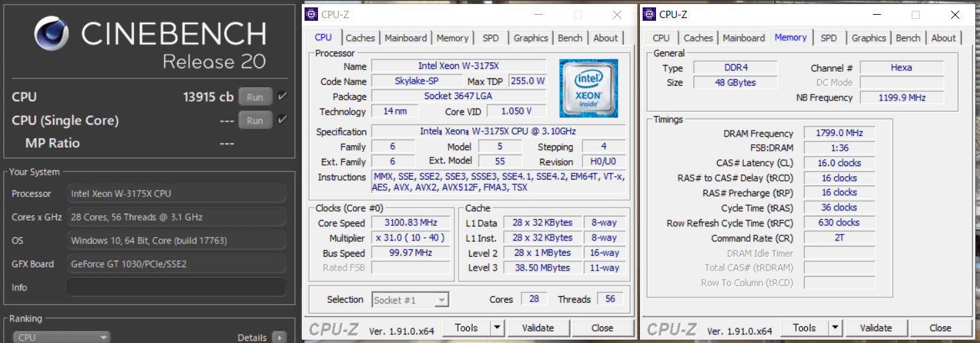The height and width of the screenshot is (343, 980).
Task: Click Close button in left CPU-Z window
Action: pos(602,328)
